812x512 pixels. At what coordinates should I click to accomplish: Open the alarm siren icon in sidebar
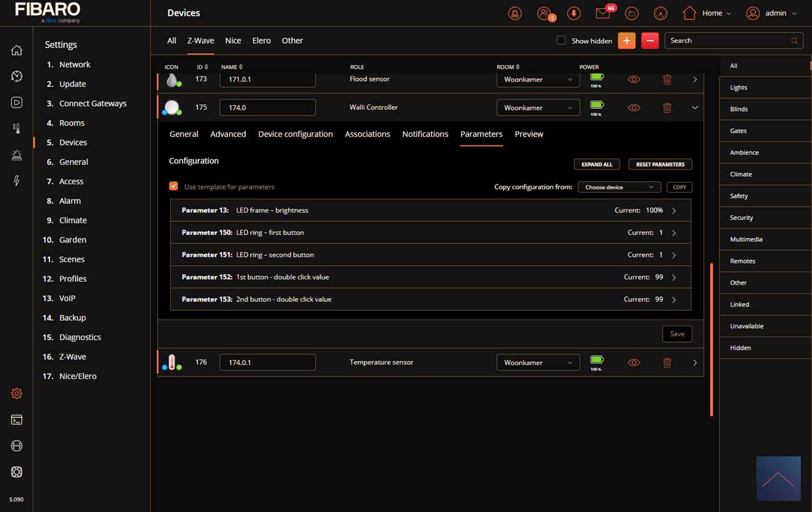click(17, 155)
